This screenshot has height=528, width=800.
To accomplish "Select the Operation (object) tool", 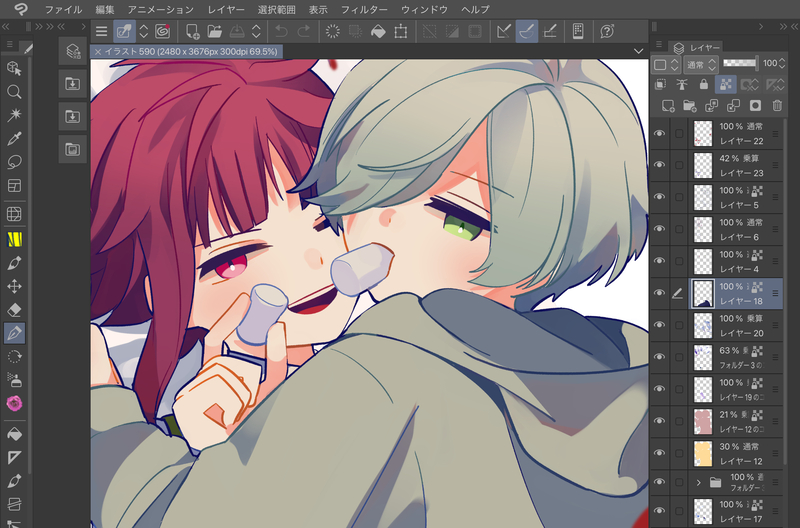I will tap(14, 68).
